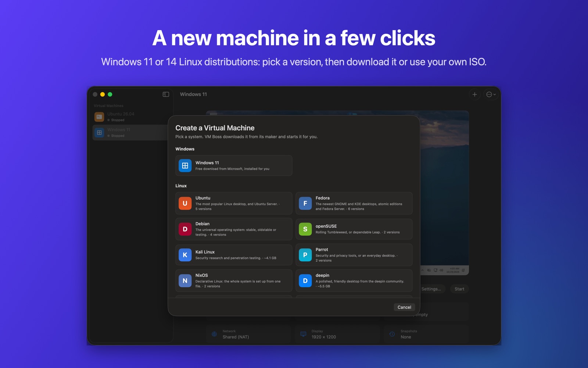Viewport: 588px width, 368px height.
Task: Click 'The universal operating system' Debian description
Action: point(236,232)
